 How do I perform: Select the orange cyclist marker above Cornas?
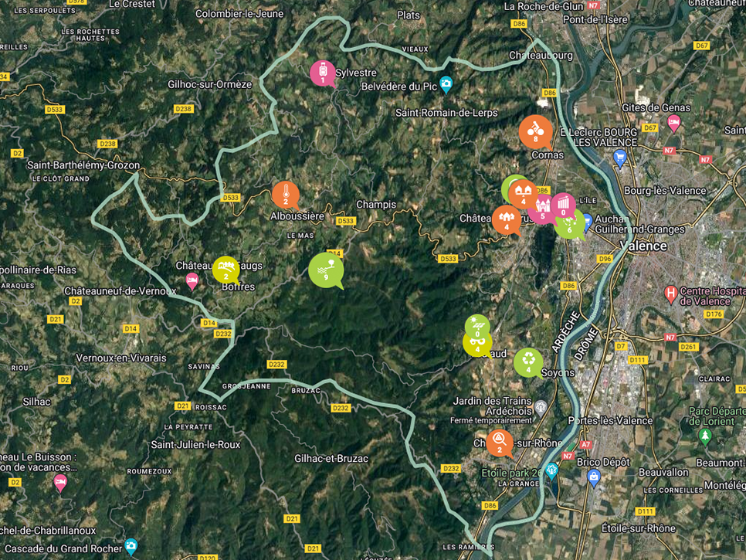point(536,131)
